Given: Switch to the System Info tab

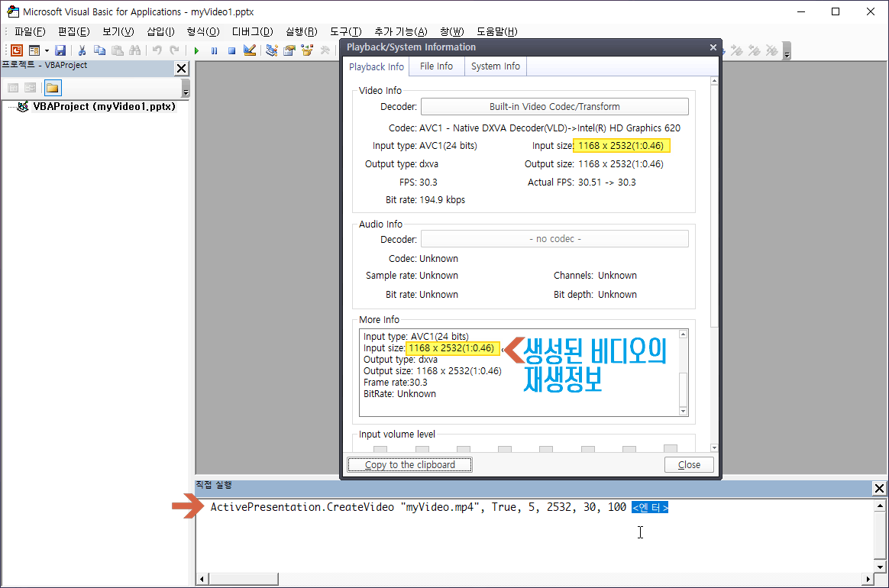Looking at the screenshot, I should (x=496, y=66).
